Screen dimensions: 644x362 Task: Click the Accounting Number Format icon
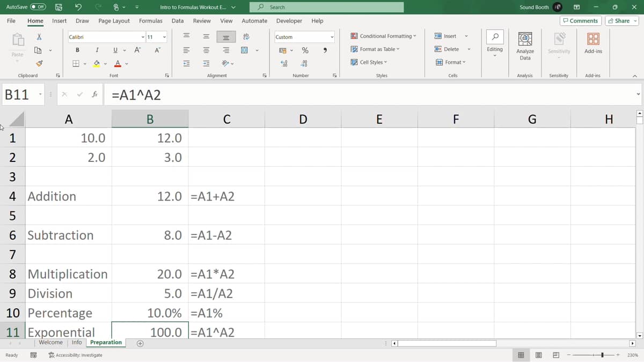click(x=283, y=50)
